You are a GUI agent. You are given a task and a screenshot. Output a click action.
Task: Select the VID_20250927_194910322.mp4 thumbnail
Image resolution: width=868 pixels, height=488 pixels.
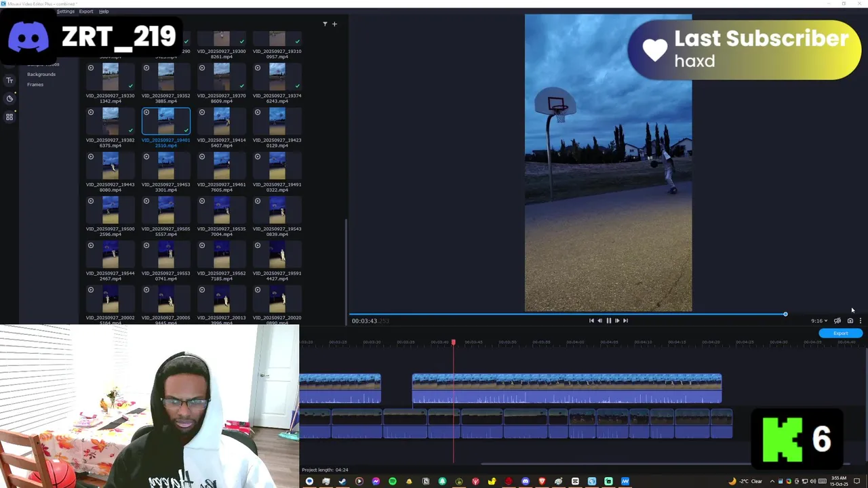click(277, 166)
